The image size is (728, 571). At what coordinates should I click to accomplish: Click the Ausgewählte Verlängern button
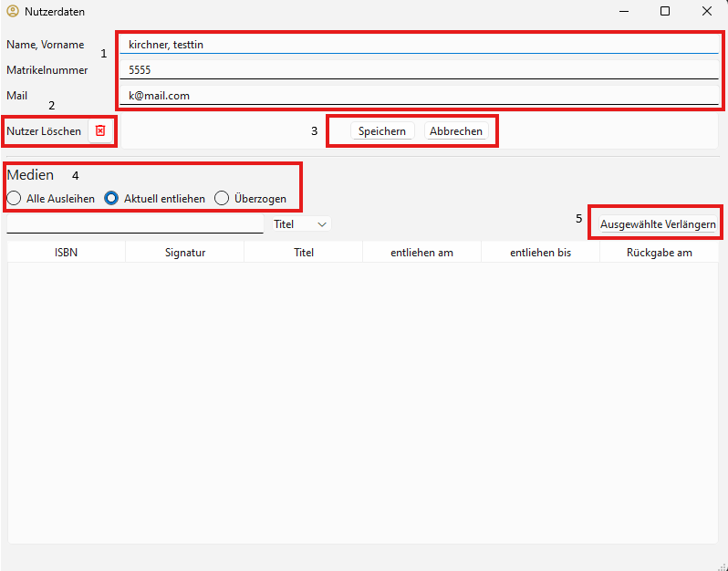657,224
